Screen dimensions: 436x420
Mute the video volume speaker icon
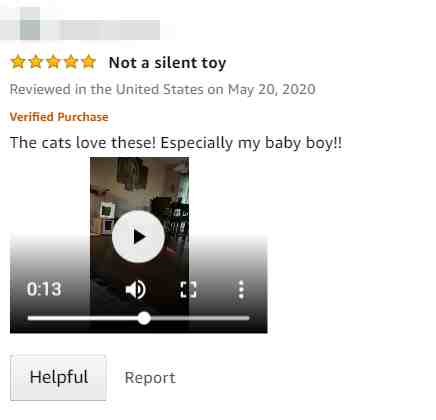[135, 289]
